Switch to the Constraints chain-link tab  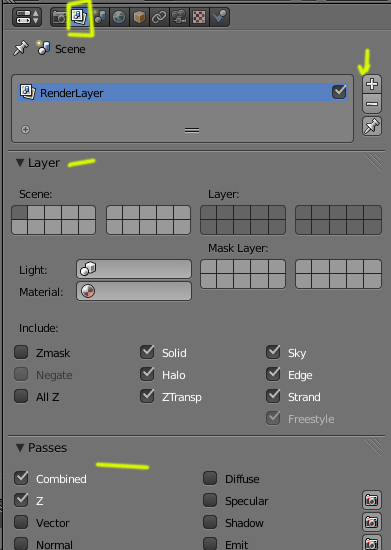(x=159, y=16)
